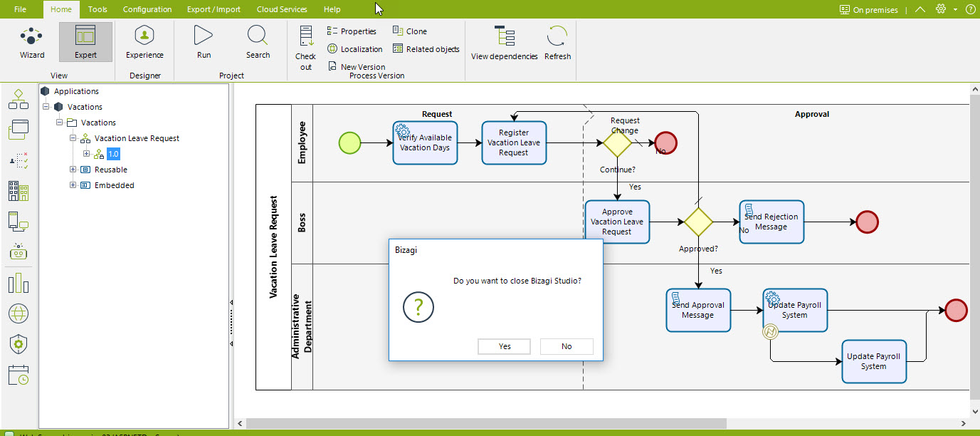Switch to the Tools tab
This screenshot has width=980, height=436.
(x=98, y=9)
